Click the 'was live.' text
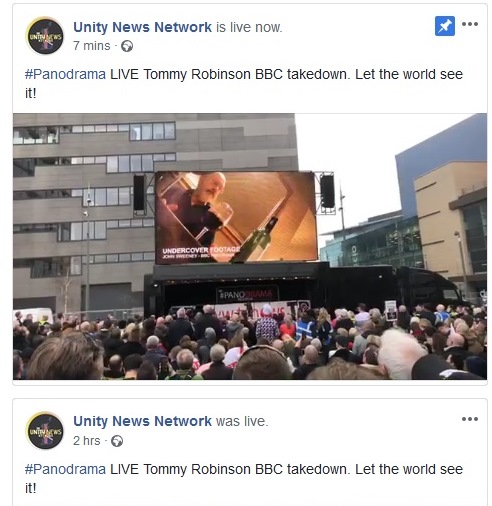492x506 pixels. click(x=242, y=421)
